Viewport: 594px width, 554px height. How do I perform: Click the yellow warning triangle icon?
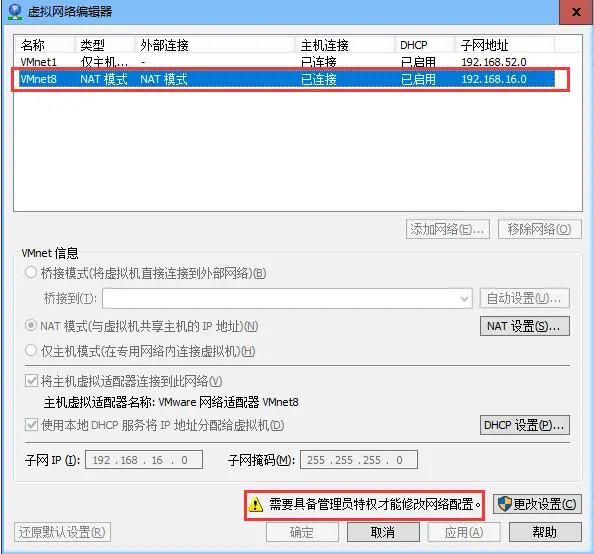point(256,504)
